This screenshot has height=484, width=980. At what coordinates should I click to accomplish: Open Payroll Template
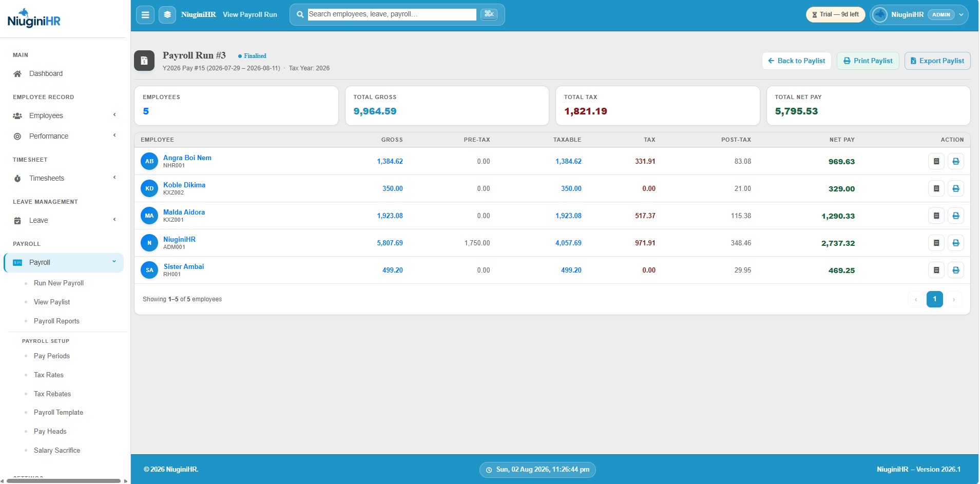coord(59,413)
